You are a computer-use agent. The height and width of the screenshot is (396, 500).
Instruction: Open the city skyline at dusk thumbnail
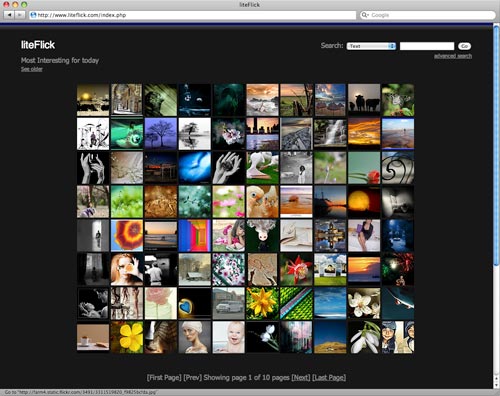(x=262, y=134)
